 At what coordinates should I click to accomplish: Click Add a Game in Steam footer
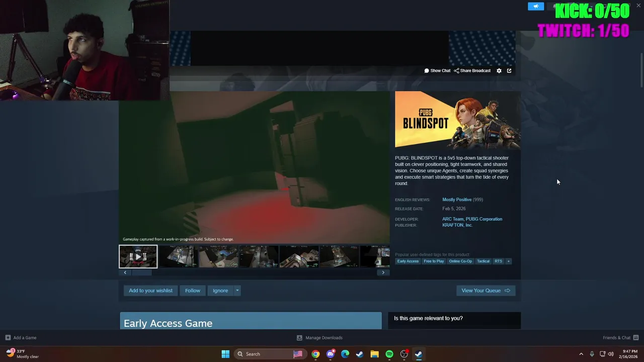[21, 338]
